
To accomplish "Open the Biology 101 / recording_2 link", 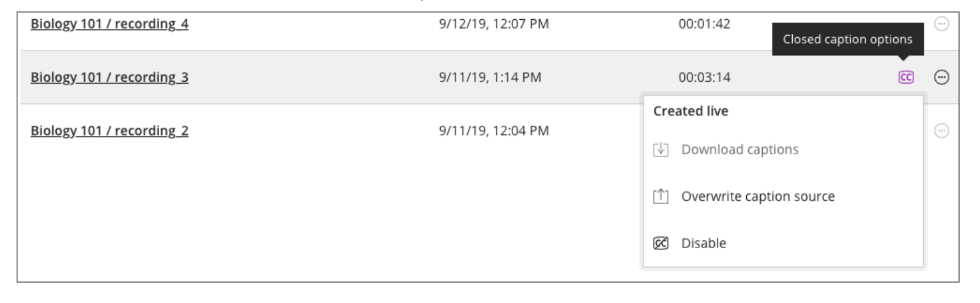I will point(109,131).
